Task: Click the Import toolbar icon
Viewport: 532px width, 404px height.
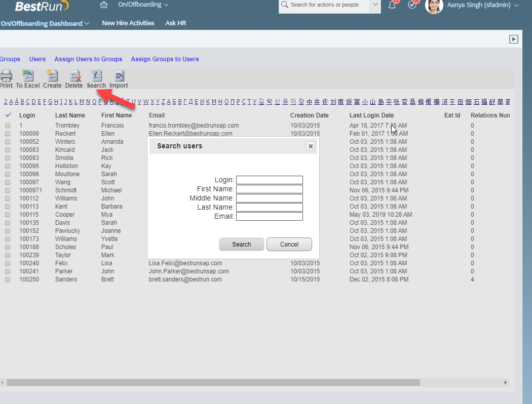Action: (120, 76)
